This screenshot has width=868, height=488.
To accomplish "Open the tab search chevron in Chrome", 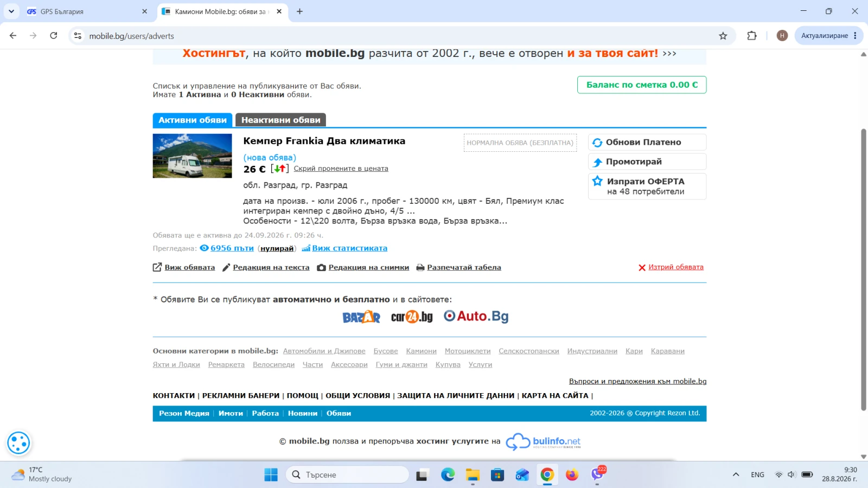I will [x=11, y=11].
